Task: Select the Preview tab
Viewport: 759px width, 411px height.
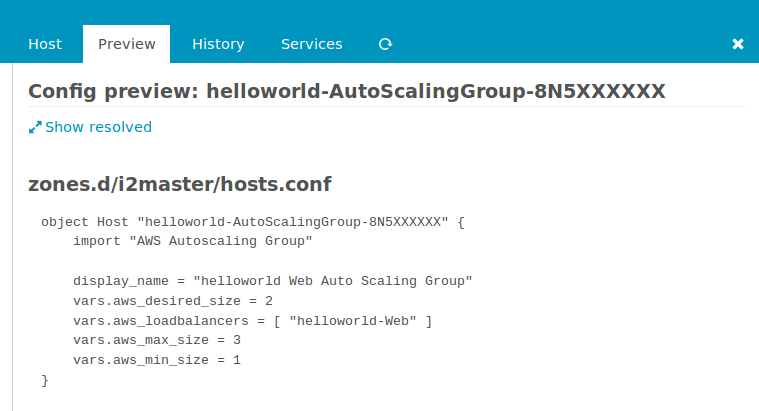Action: point(126,44)
